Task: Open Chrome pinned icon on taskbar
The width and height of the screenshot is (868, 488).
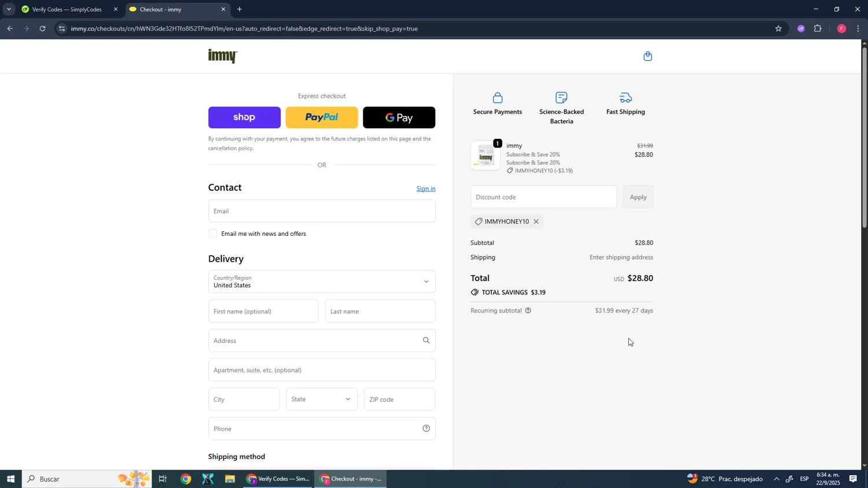Action: pyautogui.click(x=186, y=479)
